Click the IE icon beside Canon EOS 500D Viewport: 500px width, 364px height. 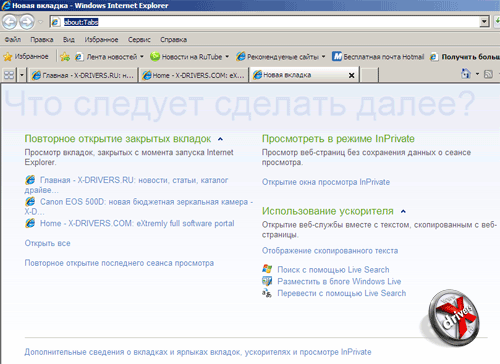click(x=30, y=202)
